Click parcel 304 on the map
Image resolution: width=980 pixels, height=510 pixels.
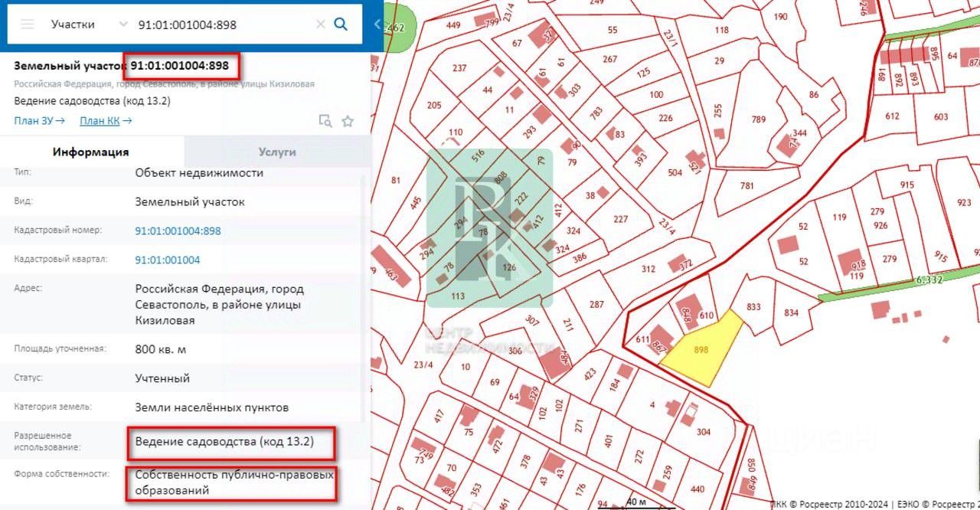pyautogui.click(x=703, y=433)
